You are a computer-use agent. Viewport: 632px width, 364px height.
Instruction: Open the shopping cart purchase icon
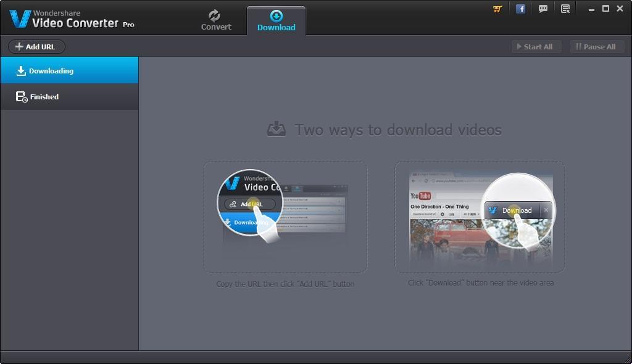pyautogui.click(x=497, y=9)
